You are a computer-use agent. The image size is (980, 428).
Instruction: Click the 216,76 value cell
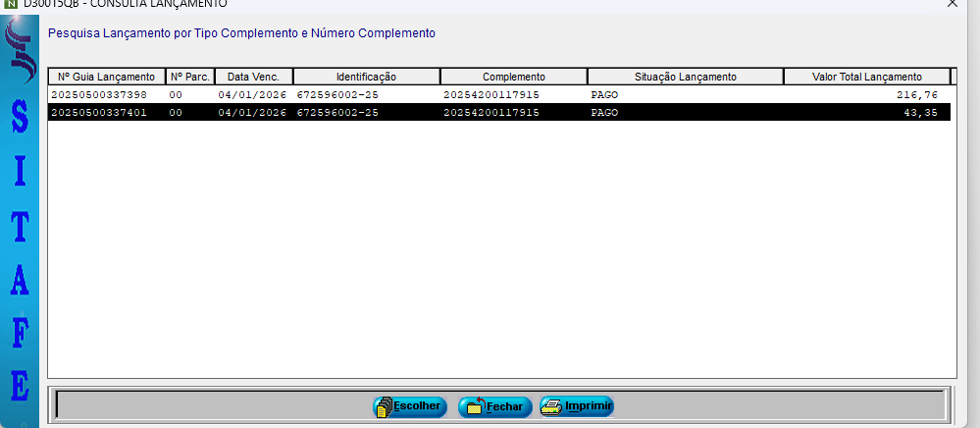coord(916,95)
